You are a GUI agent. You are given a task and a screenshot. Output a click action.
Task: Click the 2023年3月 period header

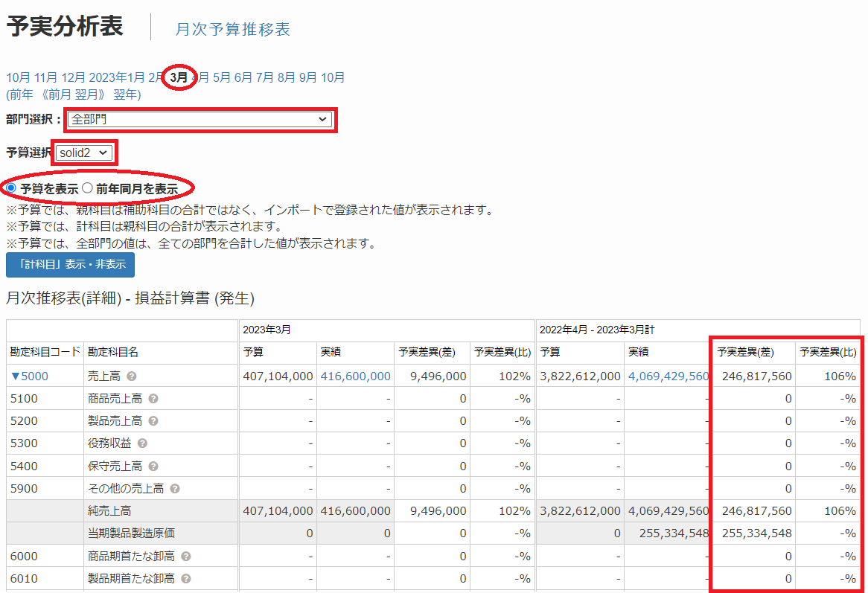(x=267, y=330)
